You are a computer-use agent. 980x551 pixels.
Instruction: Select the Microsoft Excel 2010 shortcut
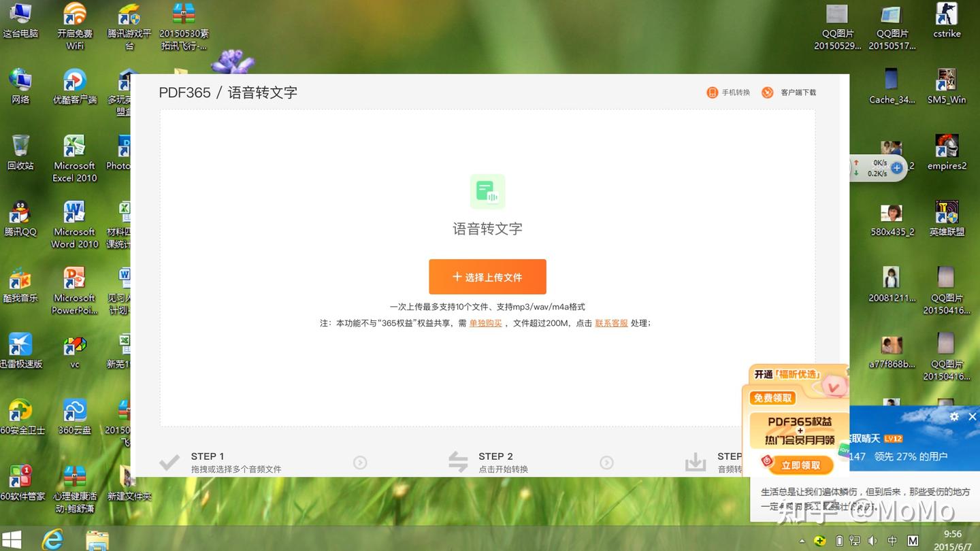[x=75, y=158]
